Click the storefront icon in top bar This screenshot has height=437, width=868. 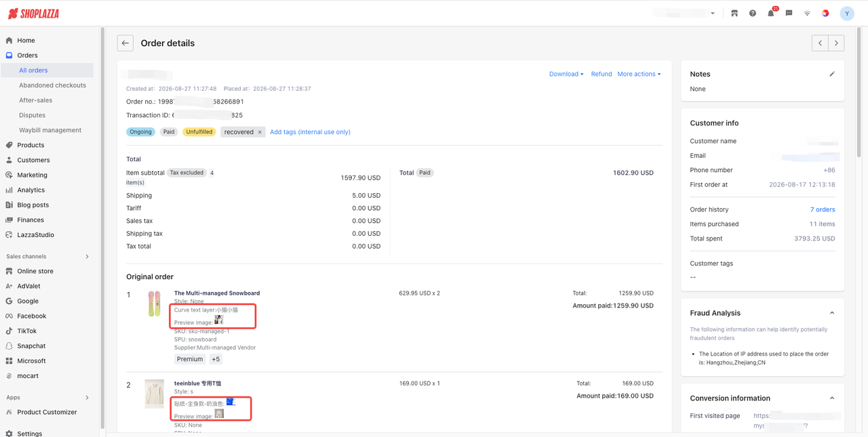click(734, 13)
